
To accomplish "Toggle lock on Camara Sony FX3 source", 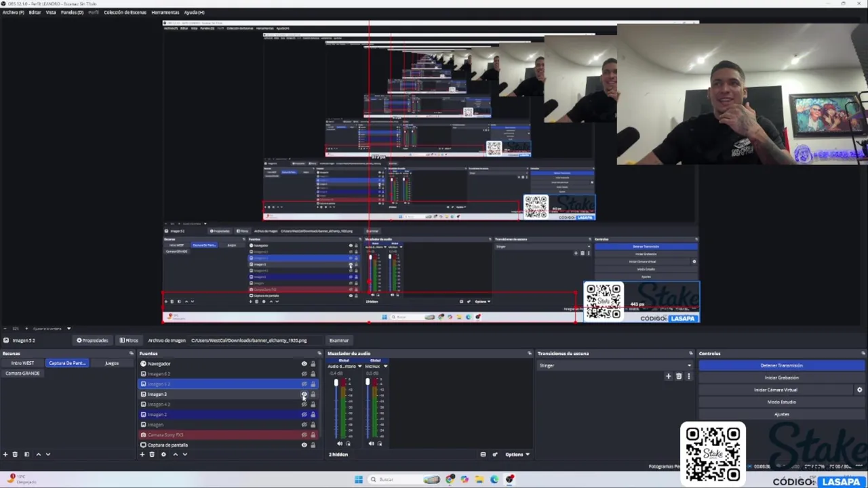I will pyautogui.click(x=313, y=435).
